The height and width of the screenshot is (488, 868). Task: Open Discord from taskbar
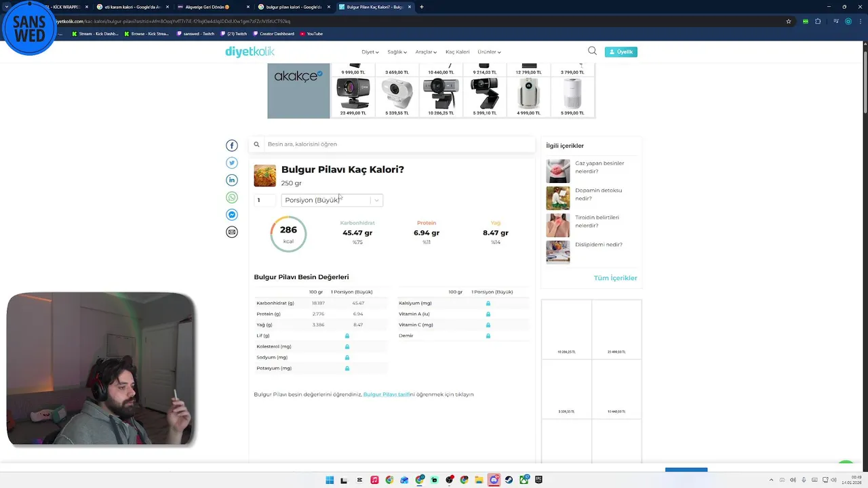[494, 480]
